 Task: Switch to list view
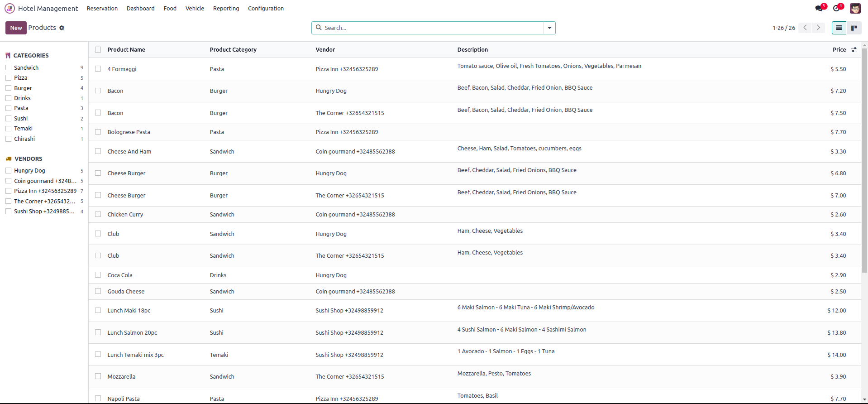[x=839, y=28]
